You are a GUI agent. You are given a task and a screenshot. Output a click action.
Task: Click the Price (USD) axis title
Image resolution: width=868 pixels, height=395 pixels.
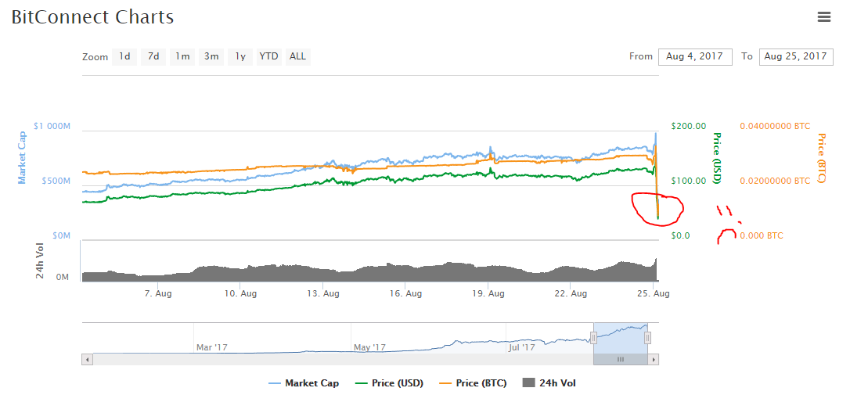click(717, 158)
